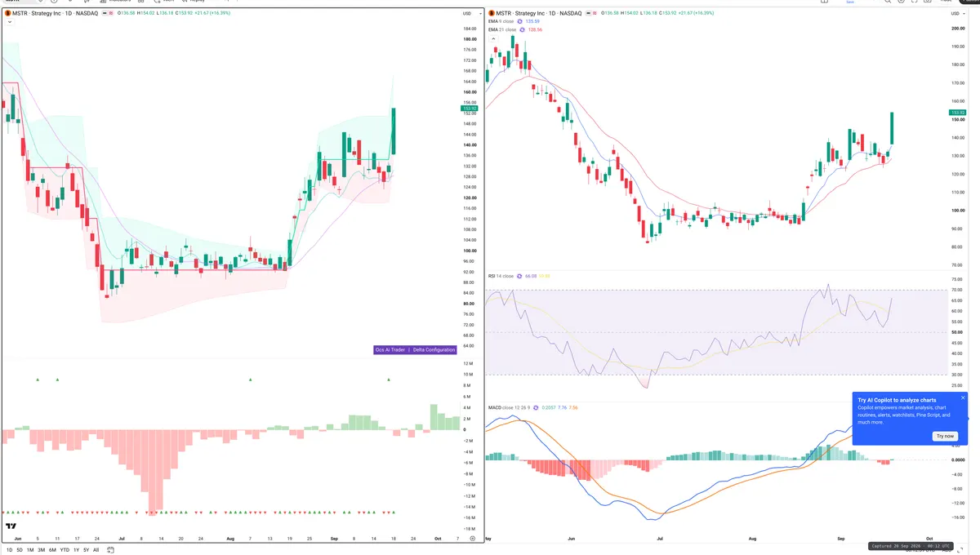Switch to the 5Y time range

86,550
